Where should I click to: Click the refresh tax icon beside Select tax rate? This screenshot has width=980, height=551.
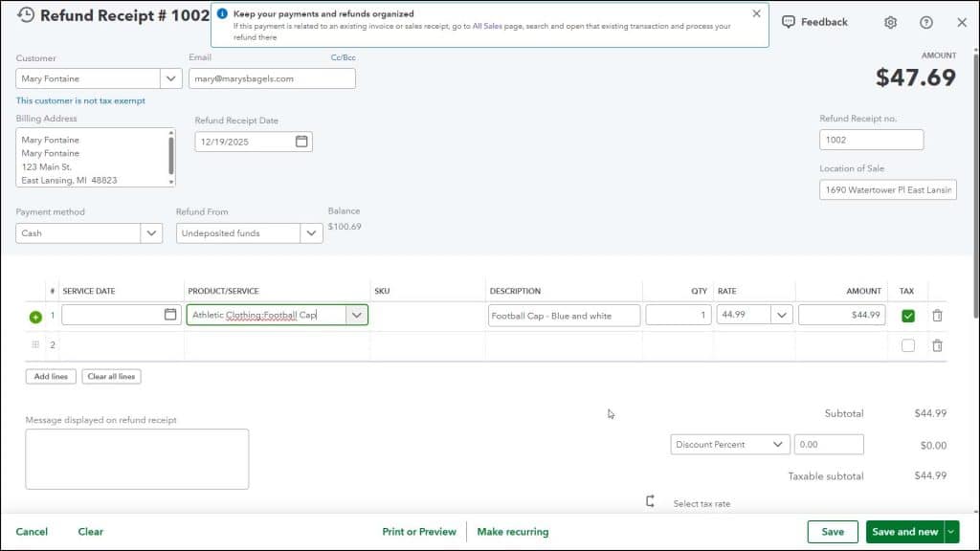click(x=650, y=501)
